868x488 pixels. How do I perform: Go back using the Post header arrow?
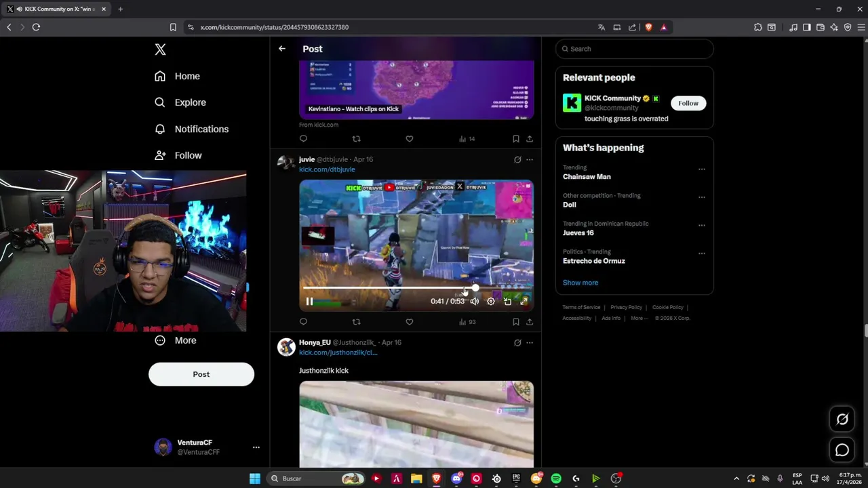282,49
